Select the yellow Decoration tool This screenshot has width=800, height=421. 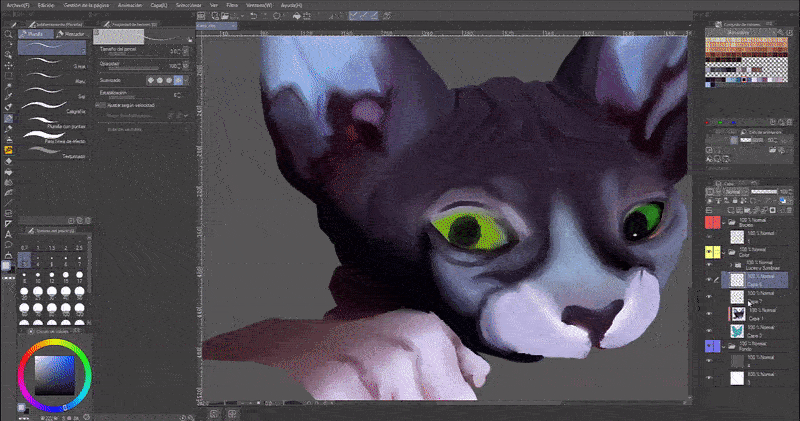coord(9,150)
